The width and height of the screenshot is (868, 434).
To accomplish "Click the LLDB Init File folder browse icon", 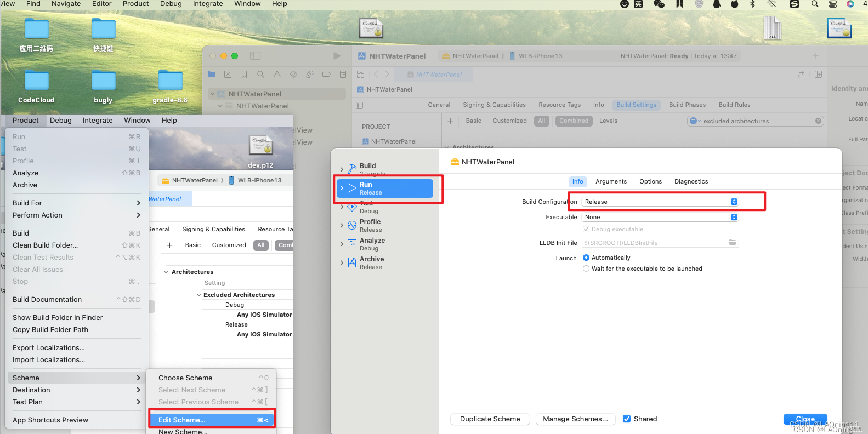I will tap(733, 242).
